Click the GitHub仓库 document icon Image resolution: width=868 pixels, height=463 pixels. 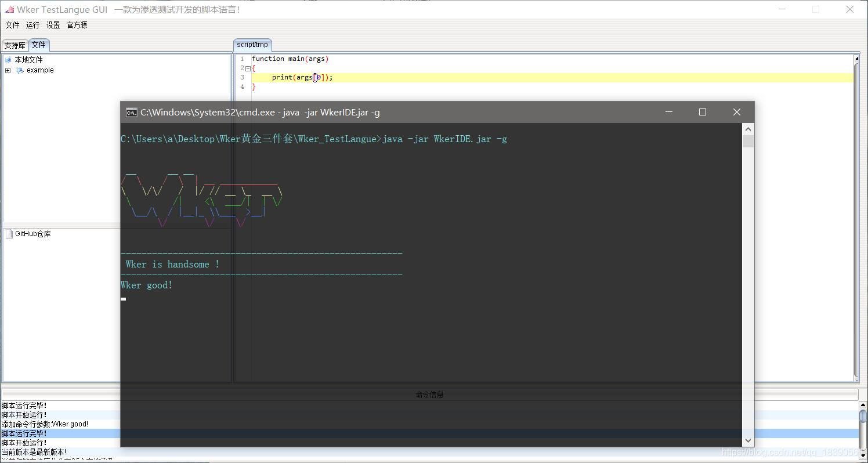tap(9, 234)
